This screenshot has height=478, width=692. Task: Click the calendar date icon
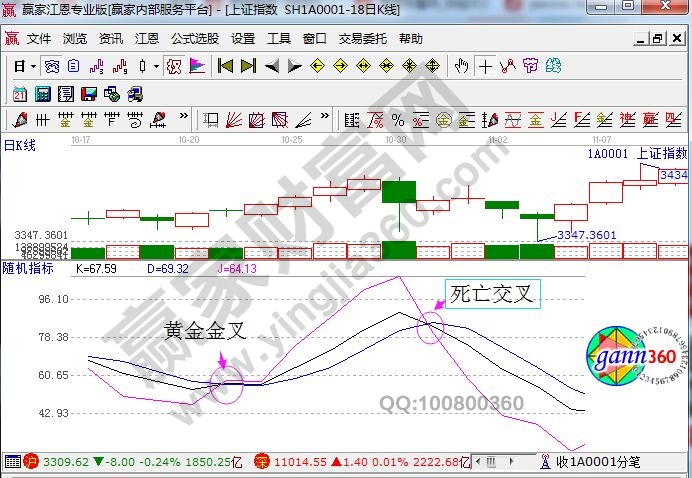pyautogui.click(x=19, y=94)
